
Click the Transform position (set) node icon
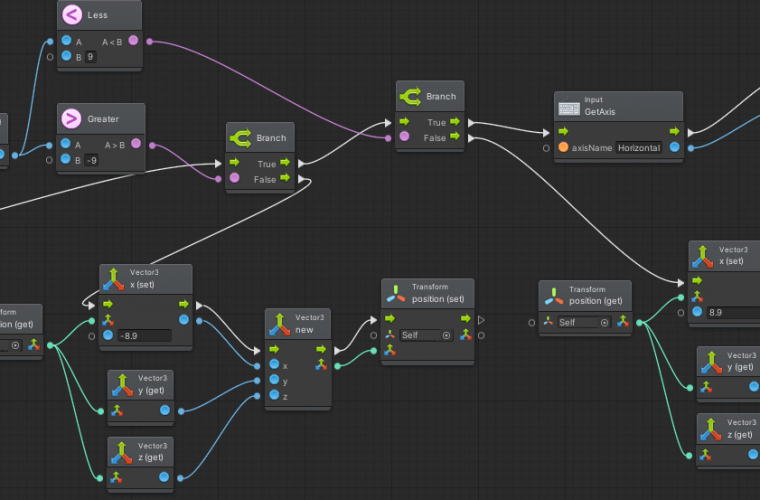click(397, 294)
